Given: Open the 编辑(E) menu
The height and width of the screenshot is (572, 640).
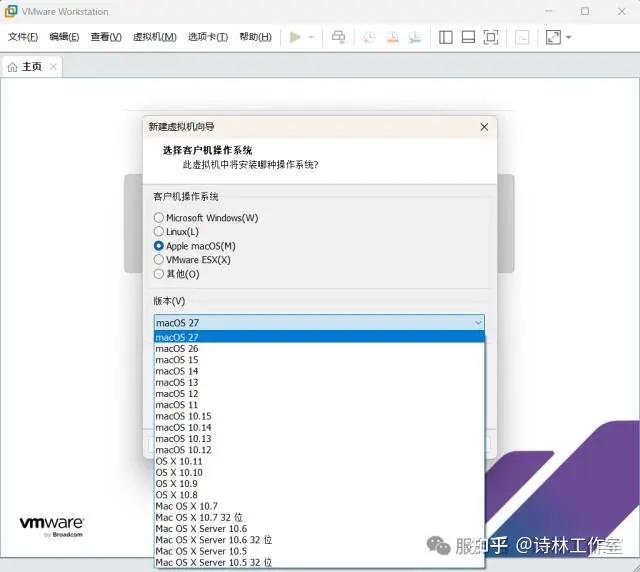Looking at the screenshot, I should pos(64,37).
